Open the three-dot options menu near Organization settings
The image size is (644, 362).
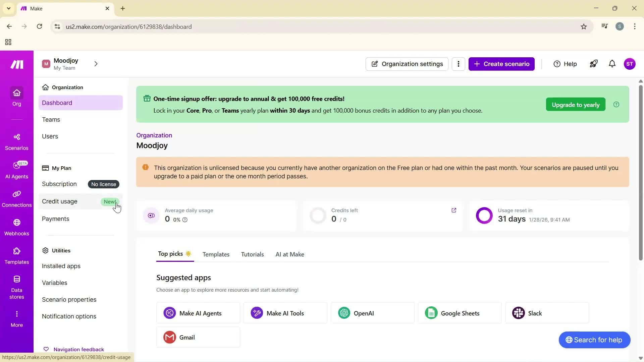[458, 64]
